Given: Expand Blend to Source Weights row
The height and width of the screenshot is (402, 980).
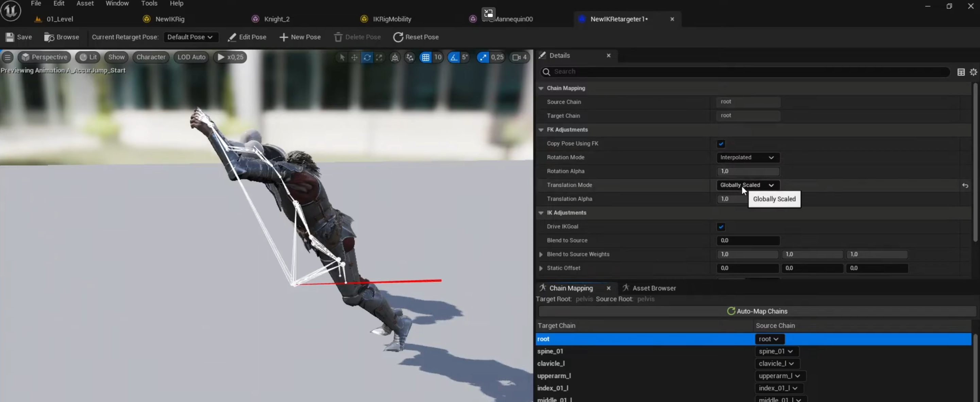Looking at the screenshot, I should (x=541, y=255).
